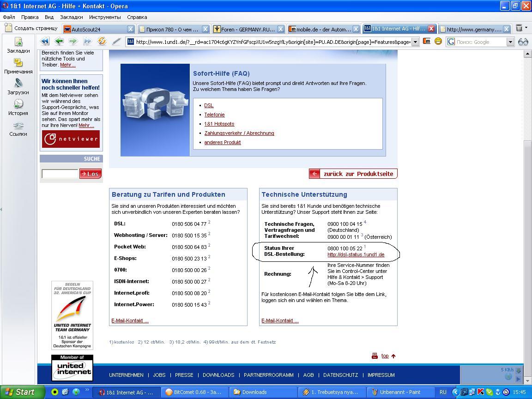Click the printer icon near top link

[375, 356]
